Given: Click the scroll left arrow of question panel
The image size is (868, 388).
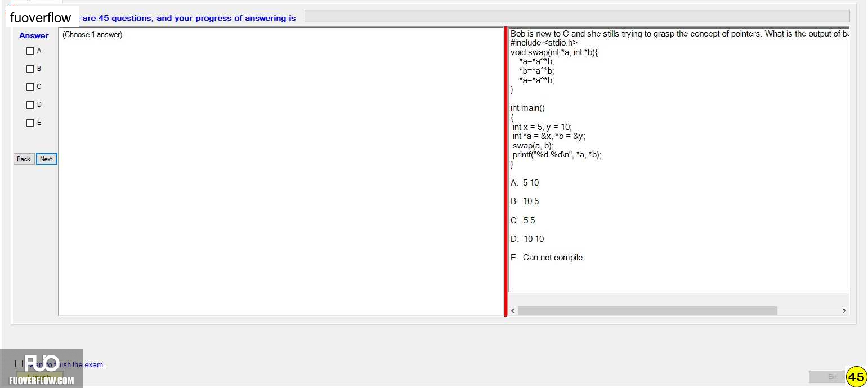Looking at the screenshot, I should point(513,310).
